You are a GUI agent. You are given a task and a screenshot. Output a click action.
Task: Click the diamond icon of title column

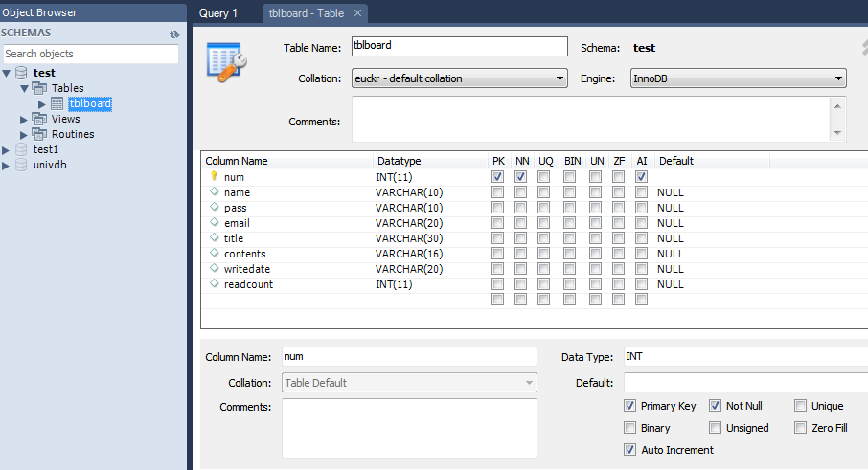(x=215, y=237)
